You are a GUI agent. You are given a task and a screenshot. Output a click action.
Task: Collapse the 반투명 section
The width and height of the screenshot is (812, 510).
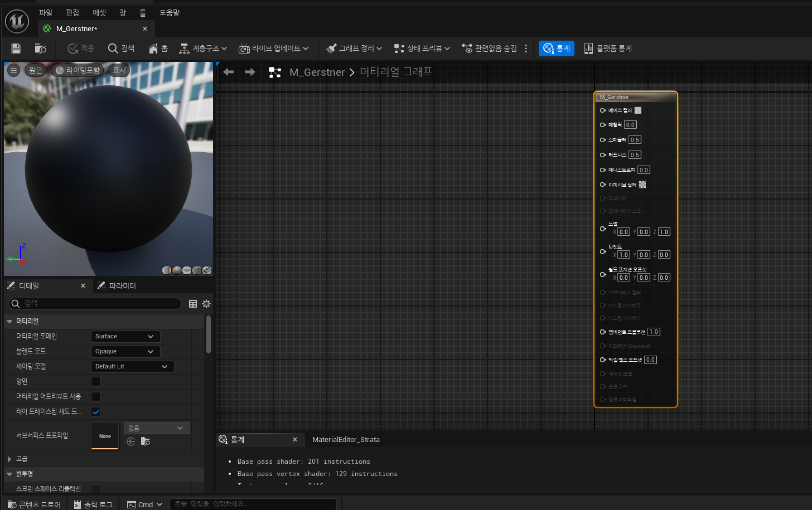tap(9, 474)
